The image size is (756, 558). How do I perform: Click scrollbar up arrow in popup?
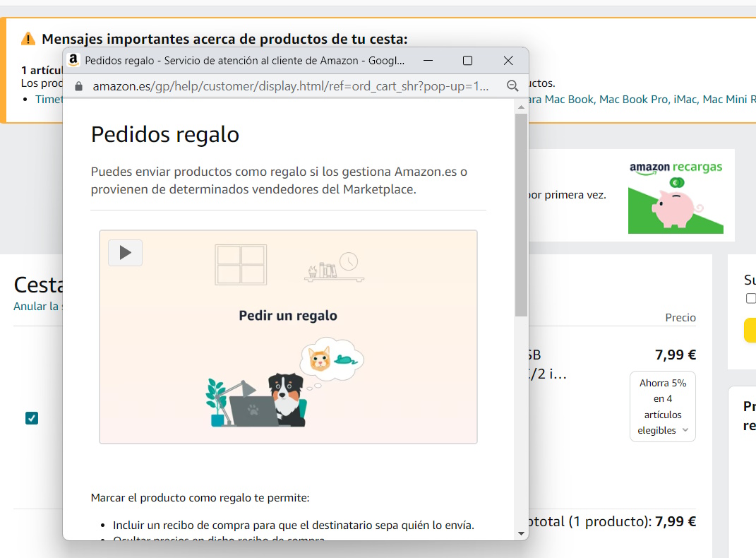pyautogui.click(x=521, y=107)
